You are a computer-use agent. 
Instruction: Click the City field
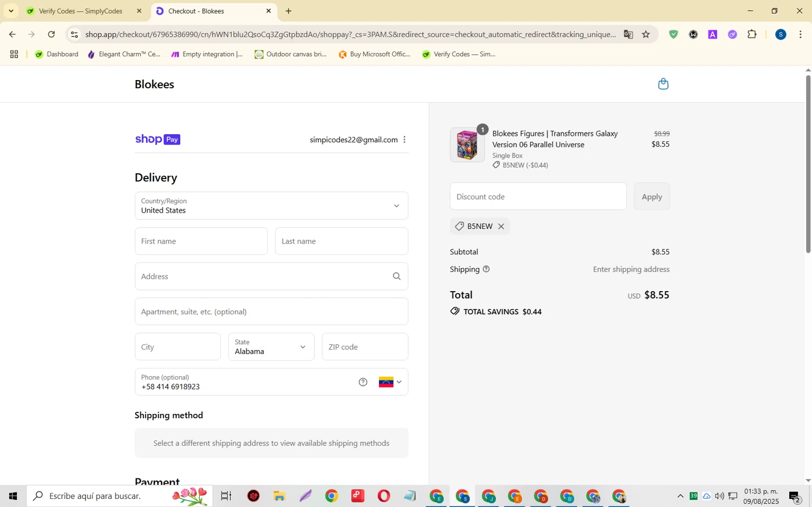(178, 347)
